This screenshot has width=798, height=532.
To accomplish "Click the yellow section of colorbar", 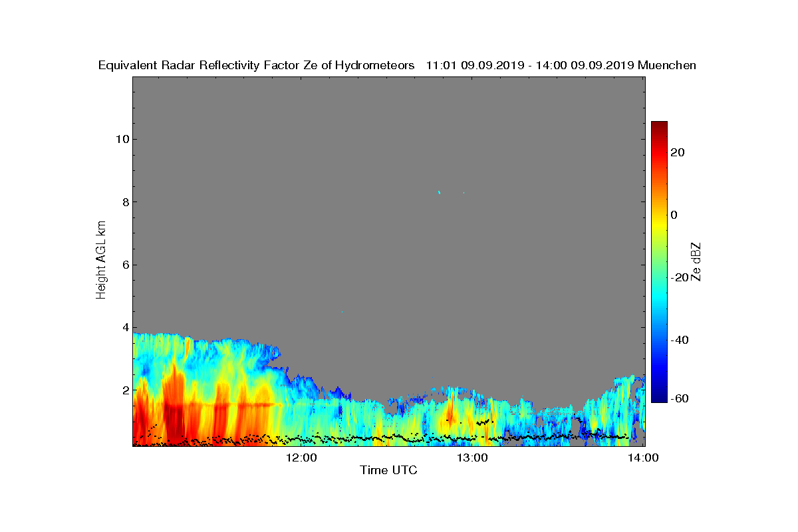I will tap(659, 224).
